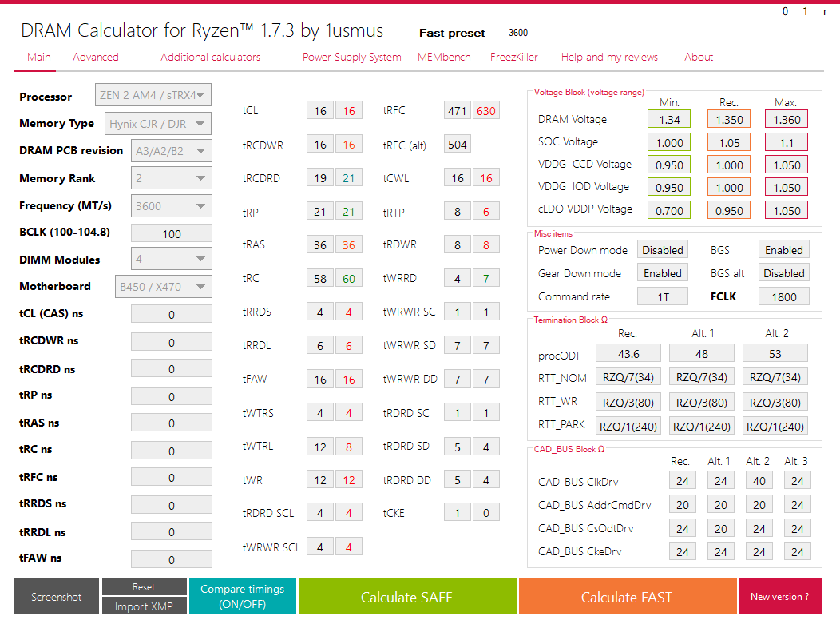Go to Power Supply System tab
The image size is (840, 632).
352,57
